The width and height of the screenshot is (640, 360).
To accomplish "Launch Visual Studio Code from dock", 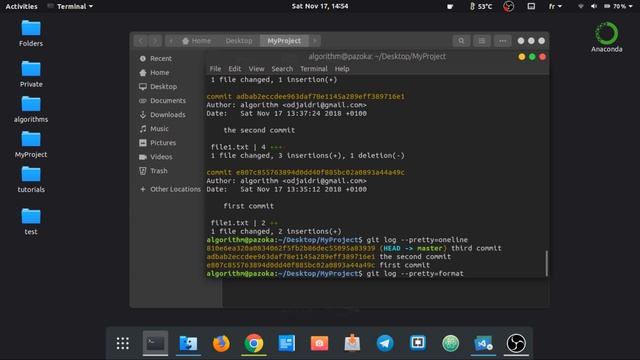I will pyautogui.click(x=483, y=343).
